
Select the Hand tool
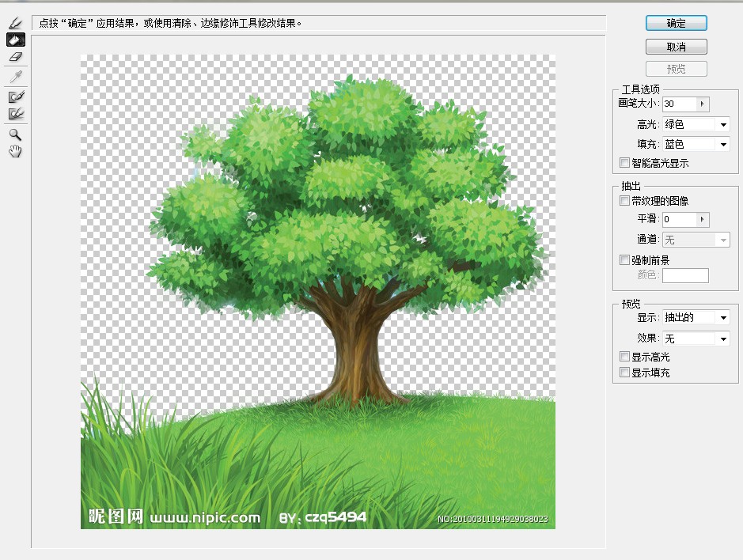coord(16,151)
